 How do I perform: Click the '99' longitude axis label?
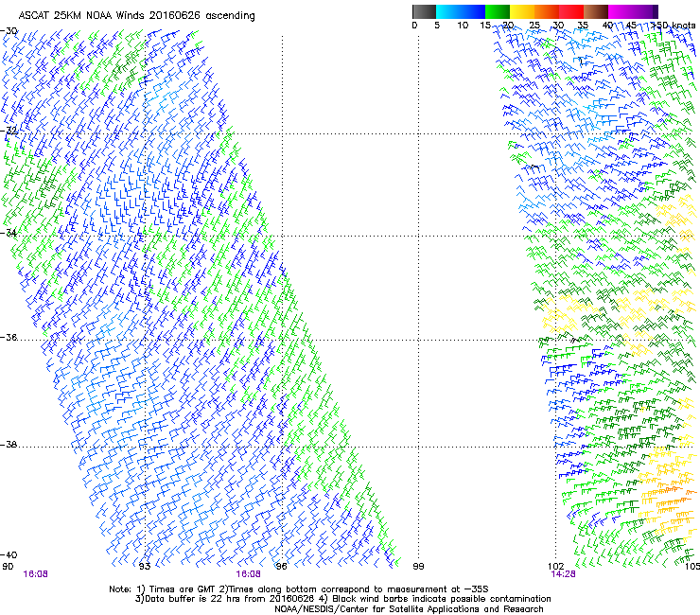tap(418, 567)
